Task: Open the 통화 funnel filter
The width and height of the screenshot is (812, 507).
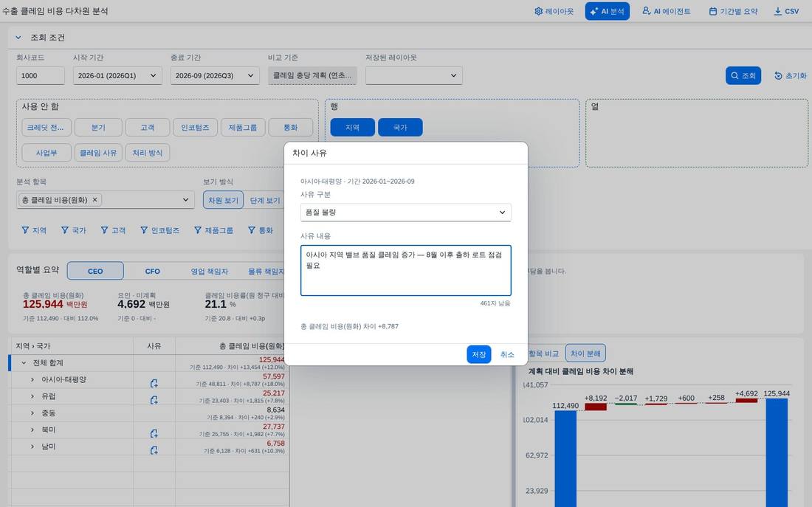Action: point(260,230)
